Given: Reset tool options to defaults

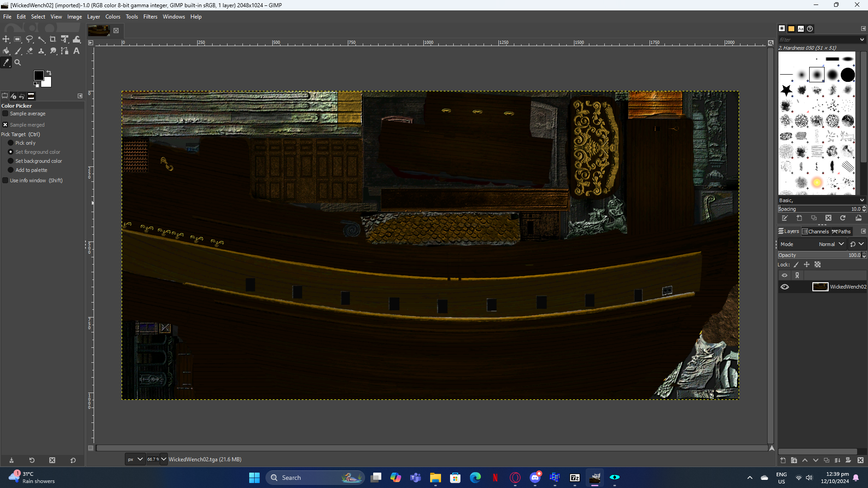Looking at the screenshot, I should [x=73, y=460].
